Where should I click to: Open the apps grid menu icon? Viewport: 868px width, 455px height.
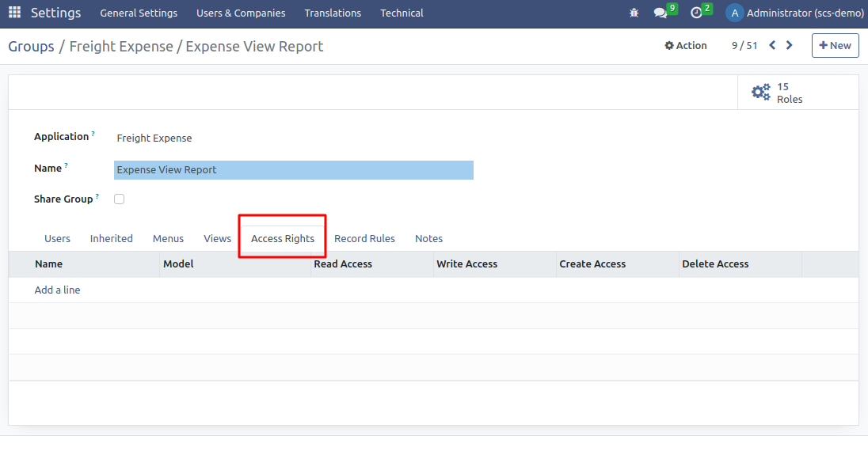click(x=15, y=13)
